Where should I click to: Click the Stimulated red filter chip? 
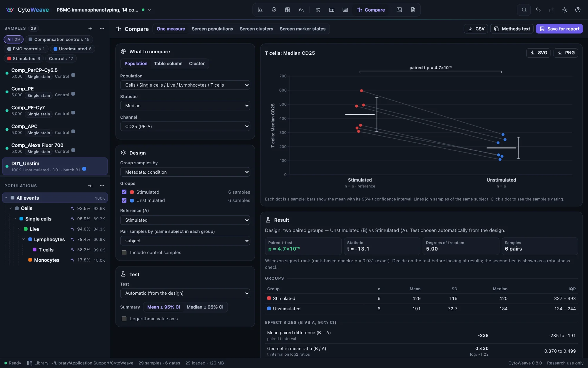(x=24, y=59)
